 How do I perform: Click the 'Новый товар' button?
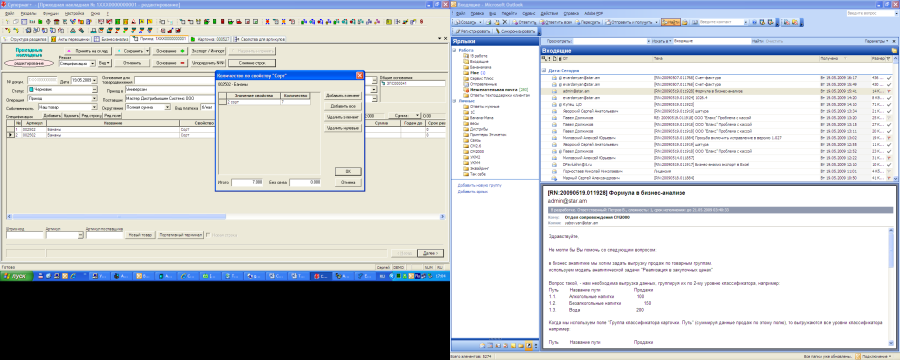140,235
